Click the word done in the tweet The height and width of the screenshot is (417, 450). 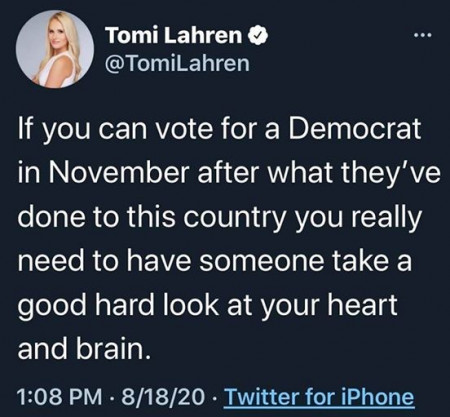tap(51, 216)
